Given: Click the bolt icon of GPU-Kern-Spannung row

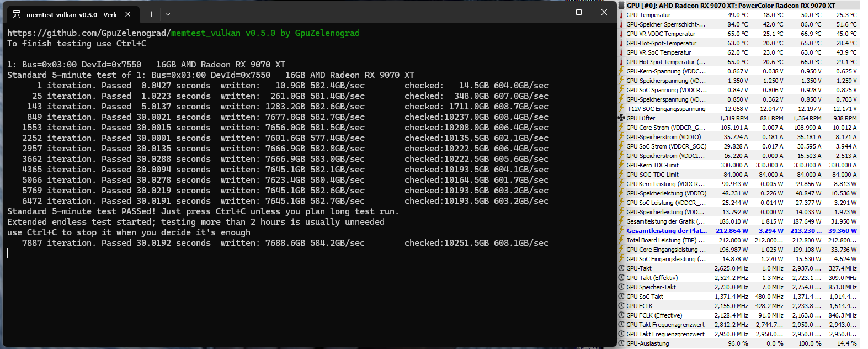Looking at the screenshot, I should 621,71.
